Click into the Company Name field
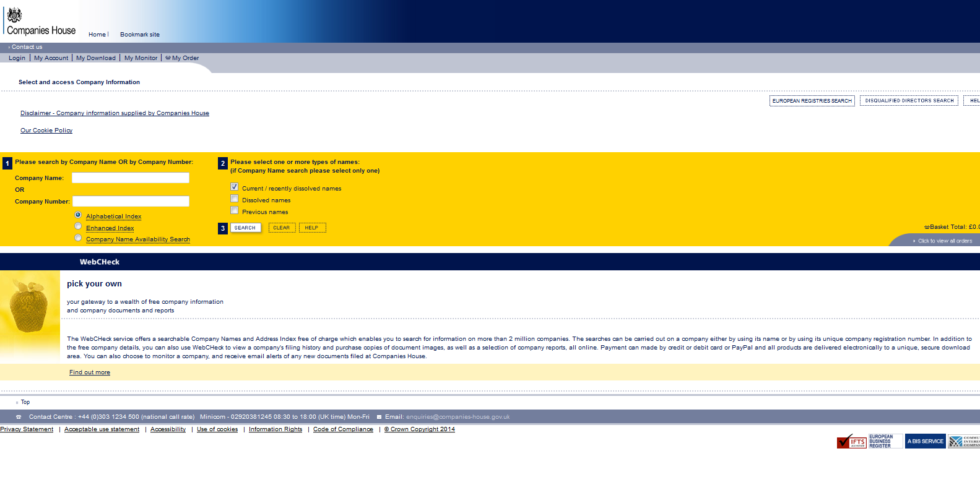 point(131,178)
